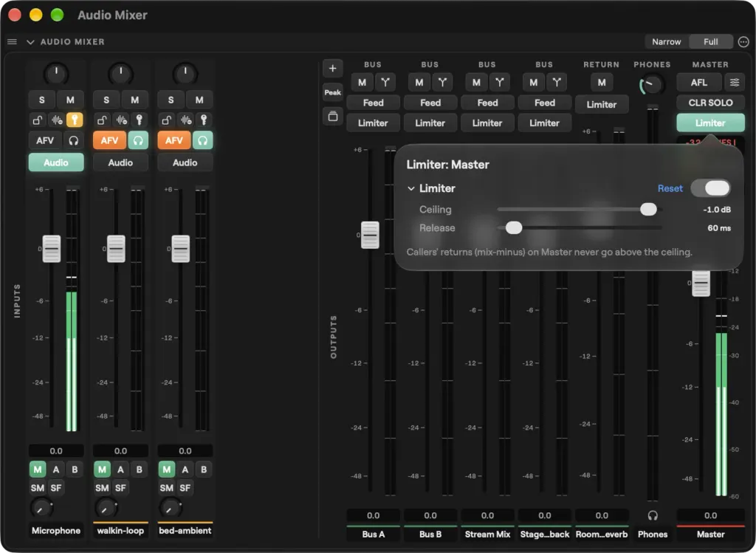Screen dimensions: 756x553
Task: Click Phones headphone icon at bottom
Action: pyautogui.click(x=653, y=515)
